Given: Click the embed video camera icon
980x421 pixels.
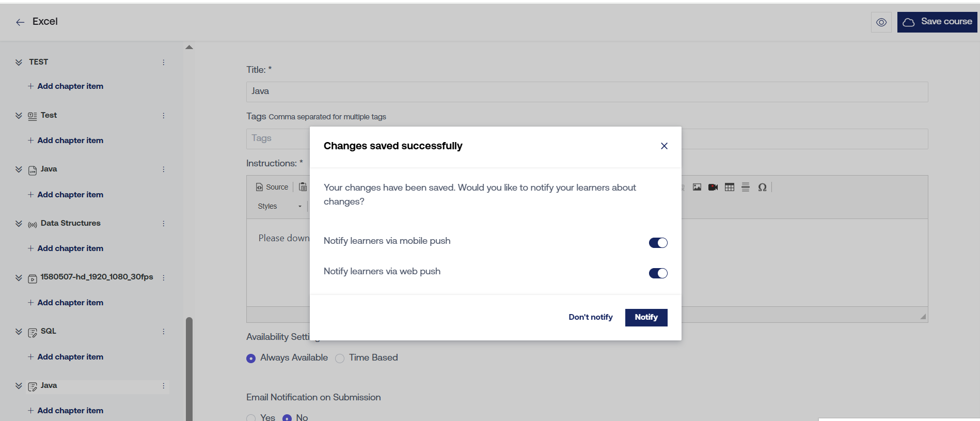Looking at the screenshot, I should [713, 187].
